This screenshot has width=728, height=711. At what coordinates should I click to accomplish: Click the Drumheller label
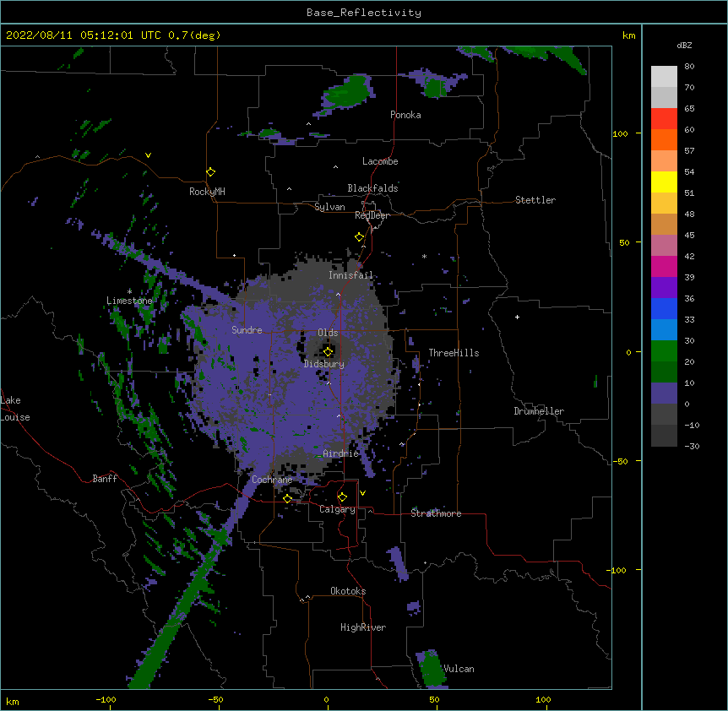(539, 411)
